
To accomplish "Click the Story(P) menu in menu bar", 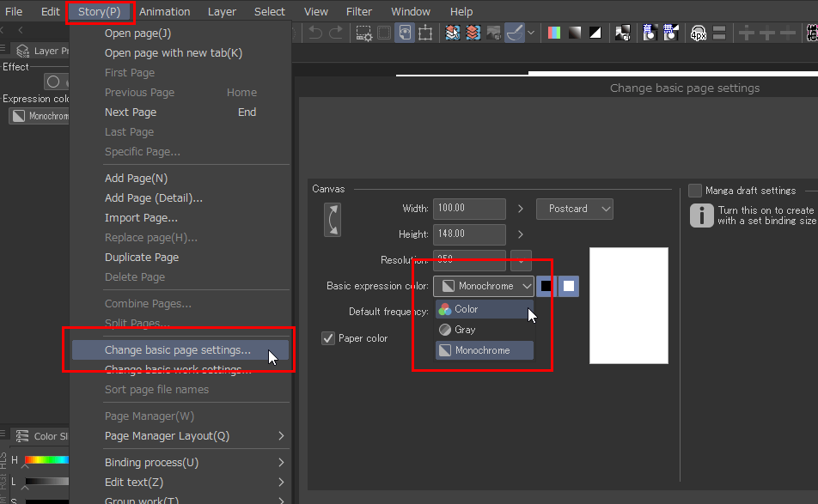I will point(99,11).
